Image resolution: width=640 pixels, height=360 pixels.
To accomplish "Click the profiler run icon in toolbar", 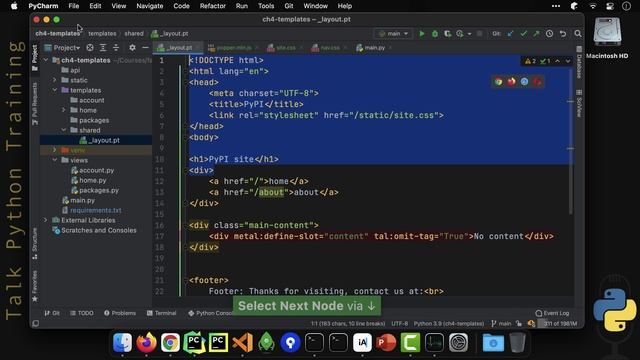I will [x=460, y=33].
